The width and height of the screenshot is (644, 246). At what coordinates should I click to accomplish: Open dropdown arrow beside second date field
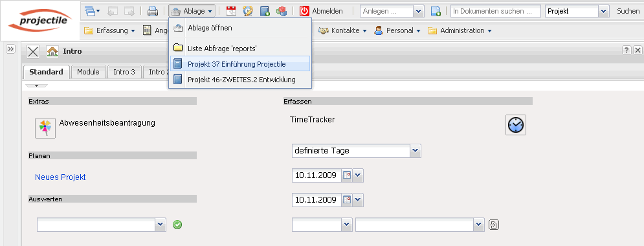coord(358,200)
